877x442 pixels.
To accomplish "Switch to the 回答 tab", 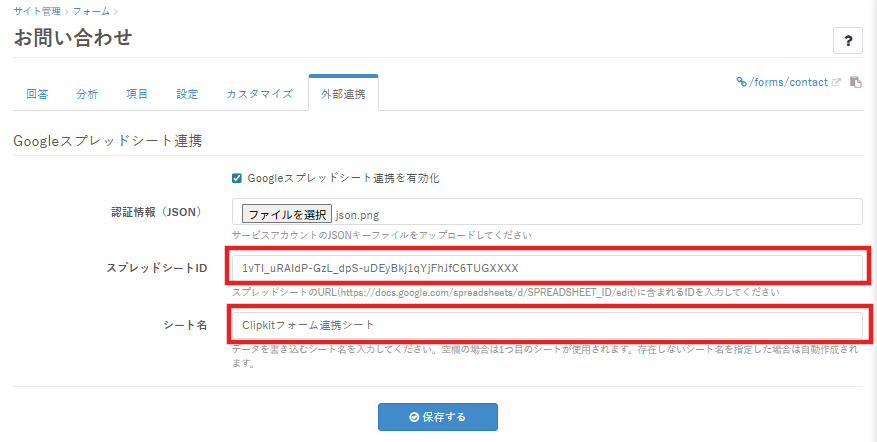I will tap(37, 94).
